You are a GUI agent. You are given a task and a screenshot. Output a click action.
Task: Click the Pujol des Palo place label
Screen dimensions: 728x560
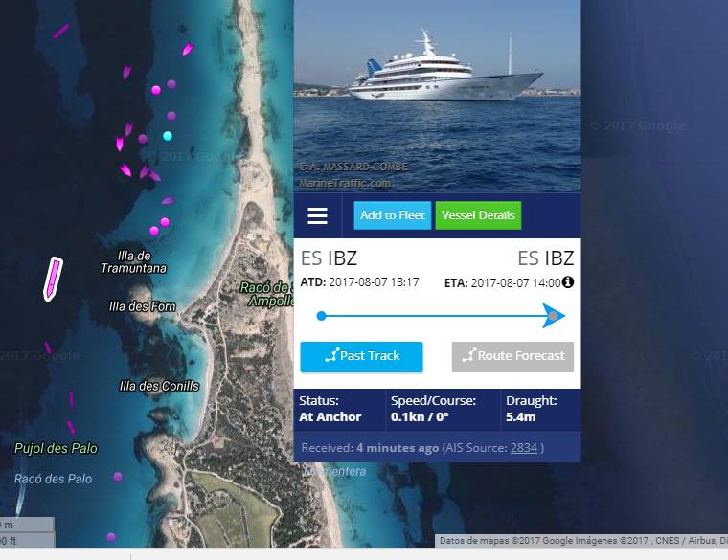point(57,448)
